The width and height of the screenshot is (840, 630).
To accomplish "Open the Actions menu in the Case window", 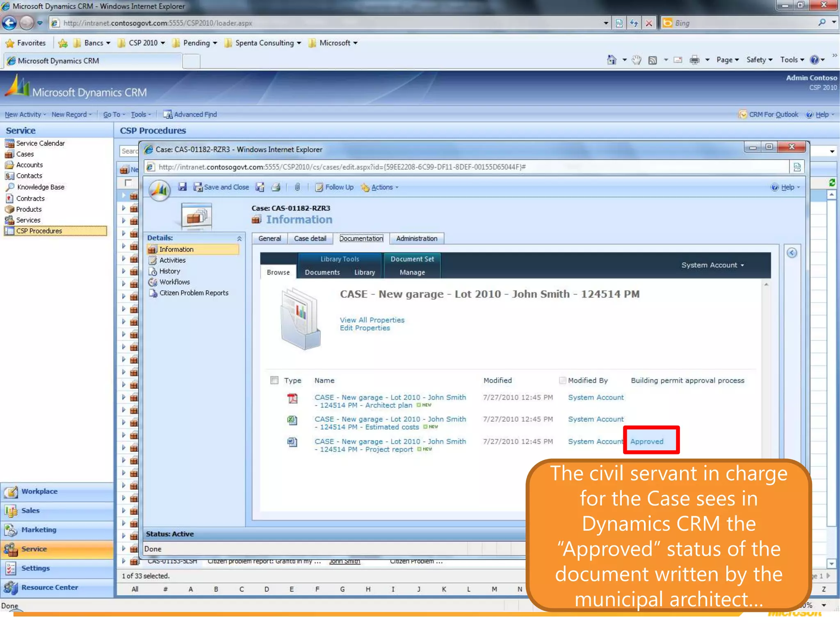I will (x=379, y=187).
